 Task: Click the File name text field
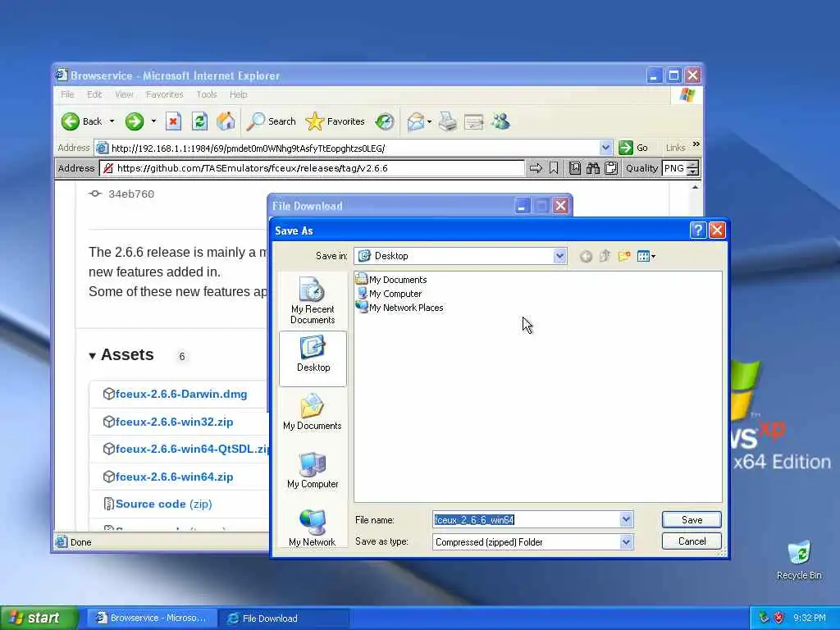[526, 519]
